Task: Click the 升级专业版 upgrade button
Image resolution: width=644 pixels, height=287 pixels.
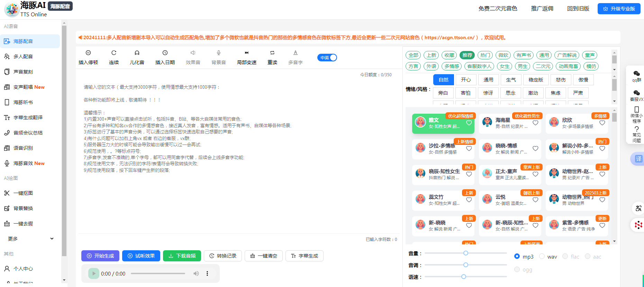Action: (x=619, y=9)
